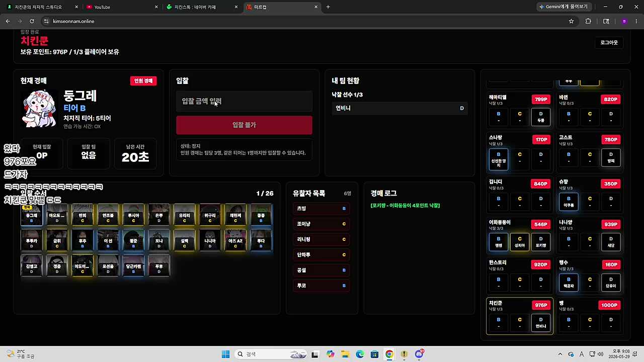Select the 아즈 AZ player card
Image resolution: width=644 pixels, height=362 pixels.
click(x=235, y=240)
